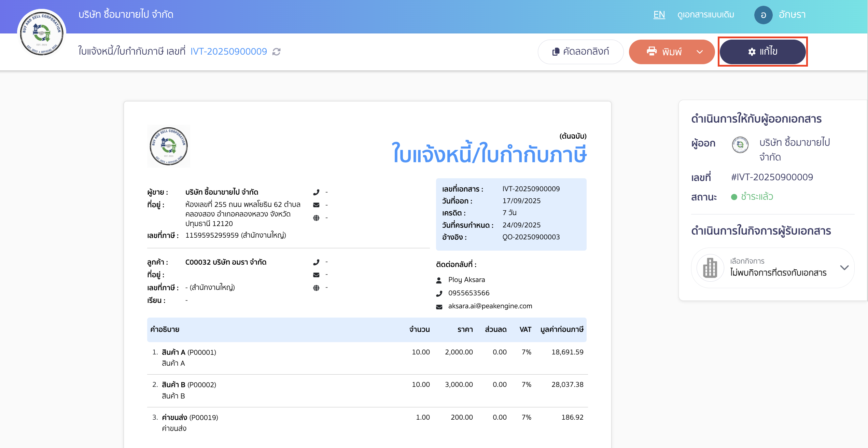Click the envelope icon beside customer info

pos(316,274)
